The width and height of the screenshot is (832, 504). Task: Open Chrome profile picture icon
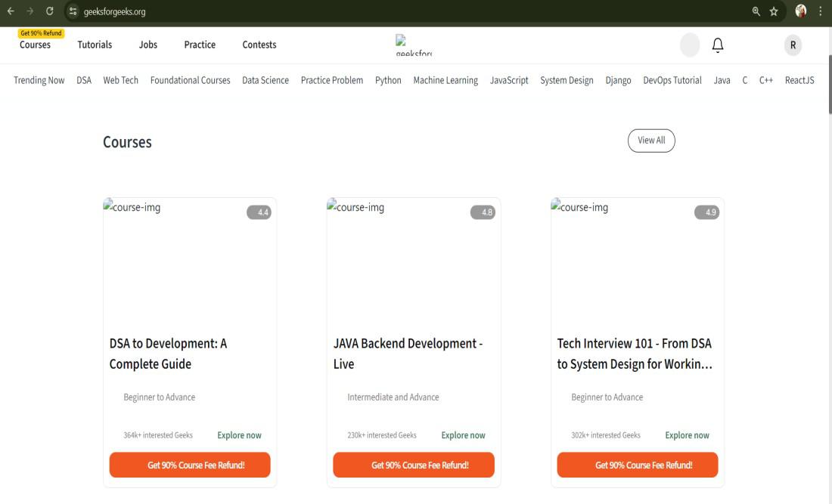[x=801, y=11]
